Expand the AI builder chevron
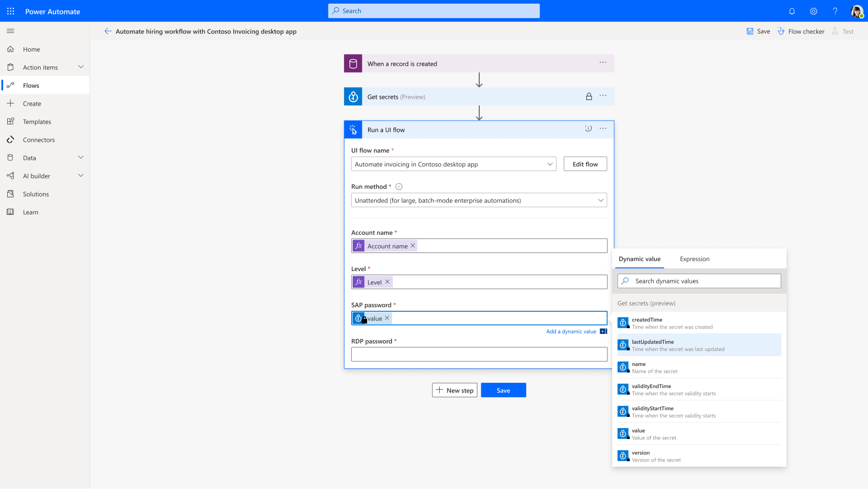This screenshot has width=868, height=489. click(81, 175)
